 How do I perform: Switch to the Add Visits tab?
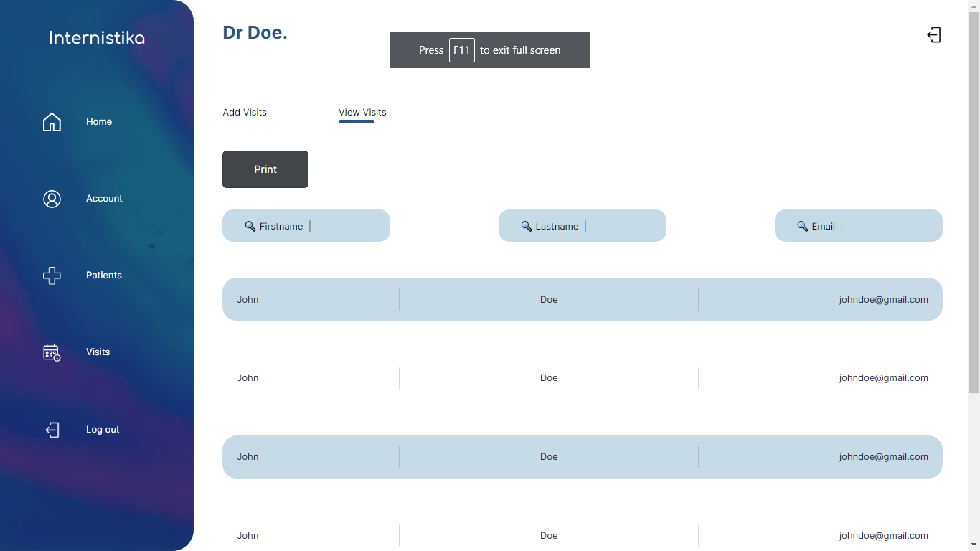tap(244, 113)
